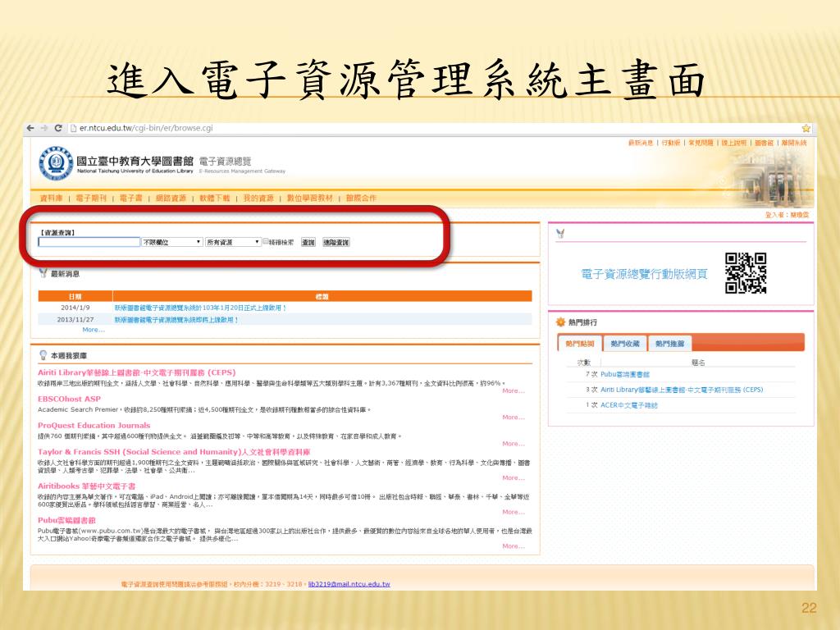Open the 網路資源 menu item

[x=171, y=198]
